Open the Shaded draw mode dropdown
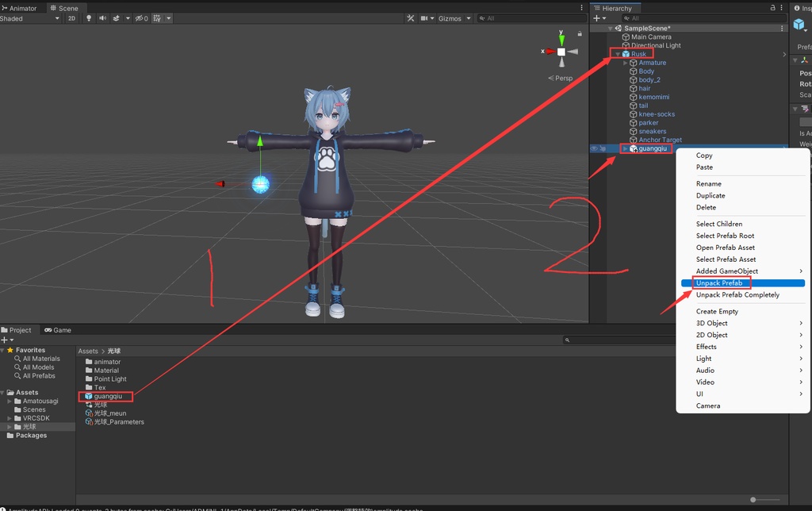 (29, 17)
